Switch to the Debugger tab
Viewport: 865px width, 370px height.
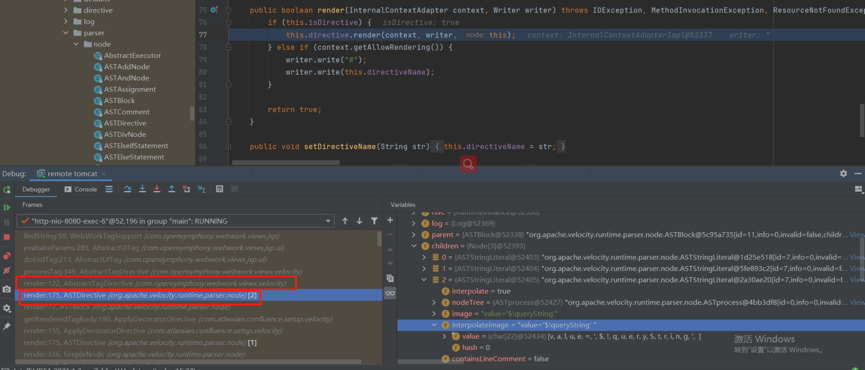(36, 189)
